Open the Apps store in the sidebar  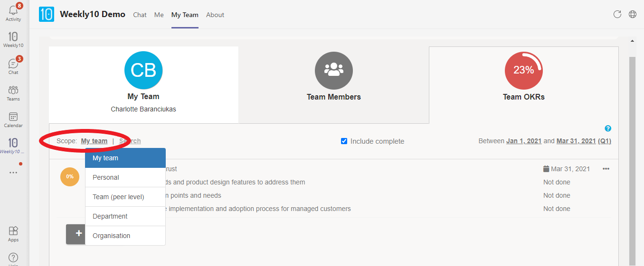[x=13, y=234]
